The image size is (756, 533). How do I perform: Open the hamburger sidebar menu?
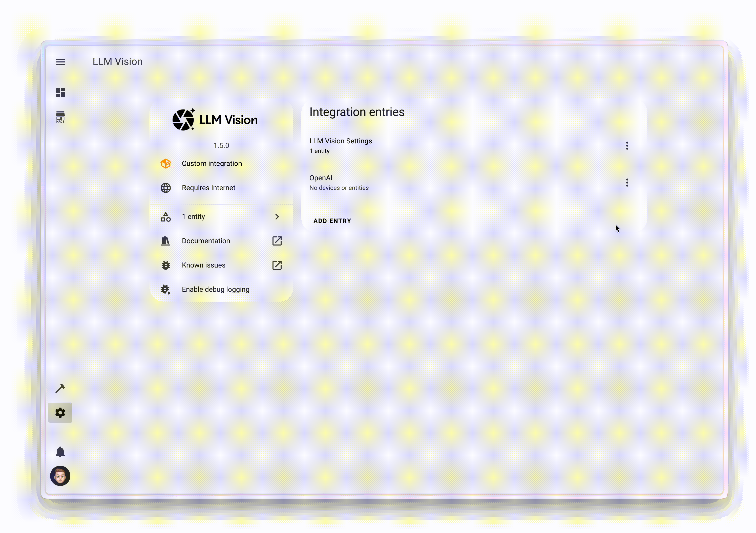(60, 62)
